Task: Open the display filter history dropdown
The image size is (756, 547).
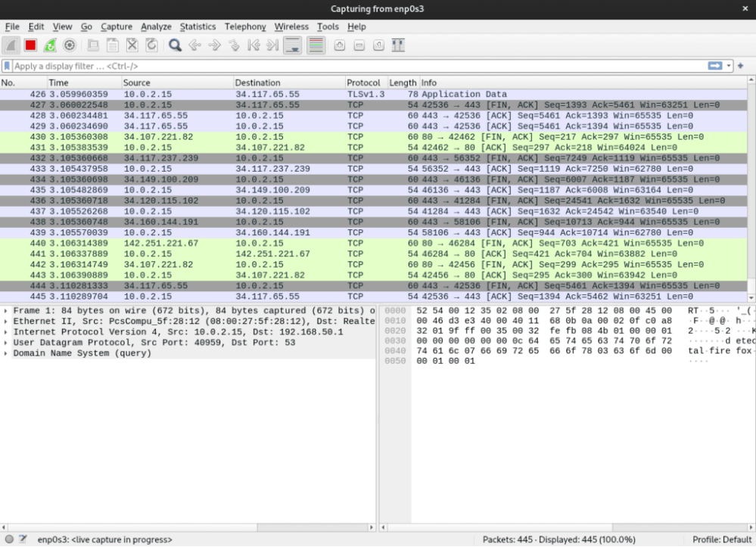Action: [x=730, y=67]
